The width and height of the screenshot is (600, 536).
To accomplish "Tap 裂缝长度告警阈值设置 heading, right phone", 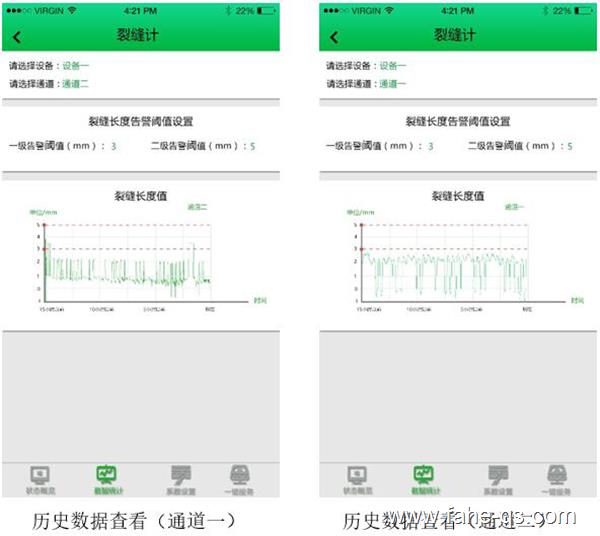I will 458,122.
